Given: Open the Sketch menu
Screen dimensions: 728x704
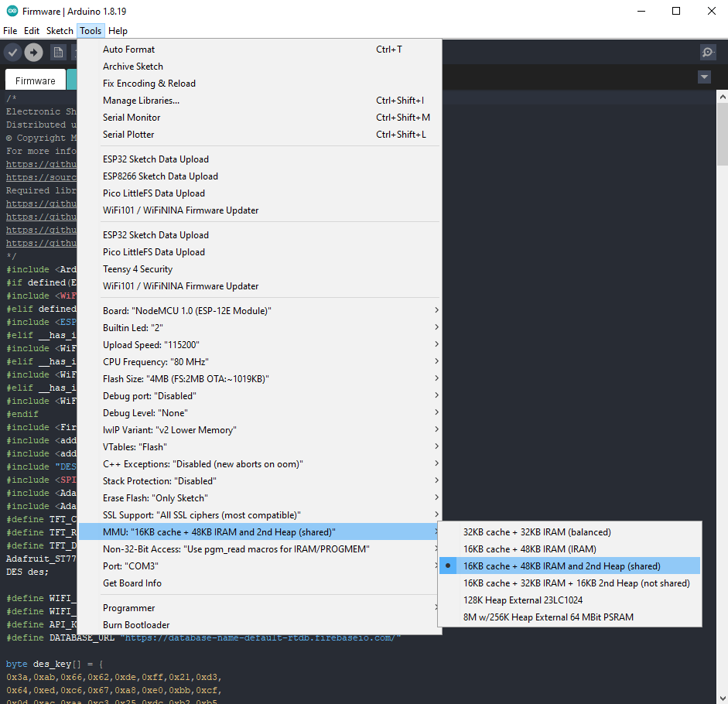Looking at the screenshot, I should 60,31.
